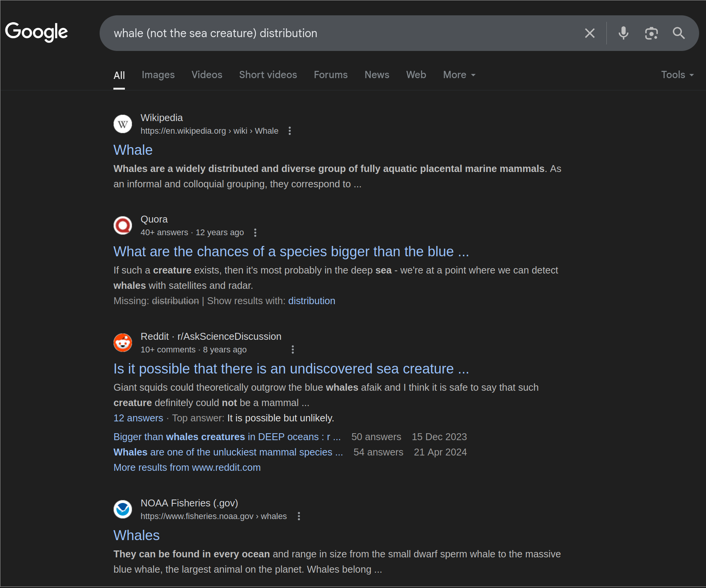Click 'Reddit · r/AskScienceDiscussion' source label

click(211, 337)
